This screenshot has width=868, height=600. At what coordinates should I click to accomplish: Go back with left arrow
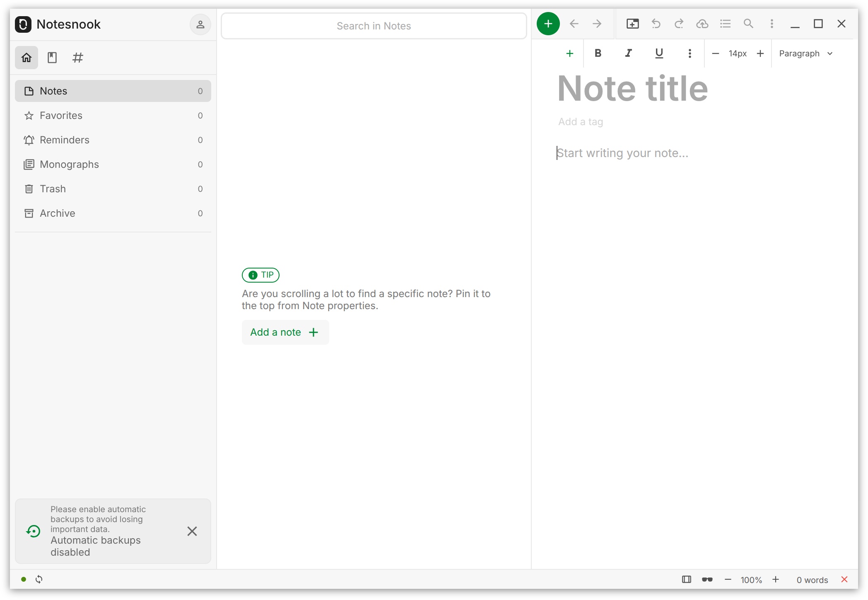[574, 24]
